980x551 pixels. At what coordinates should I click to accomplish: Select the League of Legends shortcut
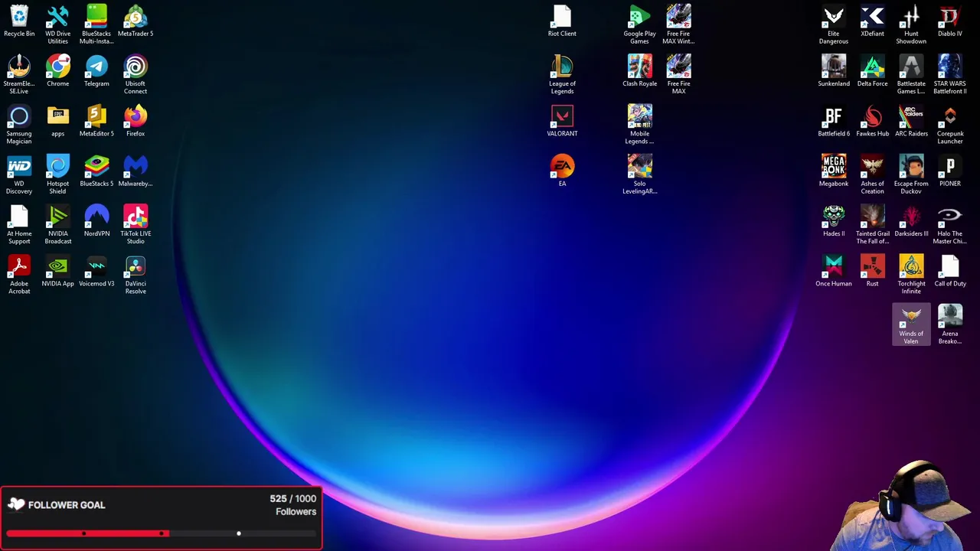tap(562, 66)
